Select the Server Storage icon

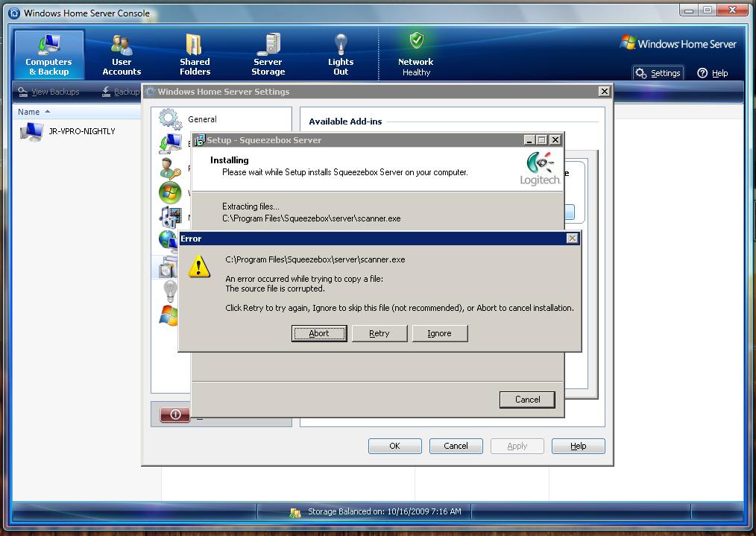pyautogui.click(x=268, y=54)
